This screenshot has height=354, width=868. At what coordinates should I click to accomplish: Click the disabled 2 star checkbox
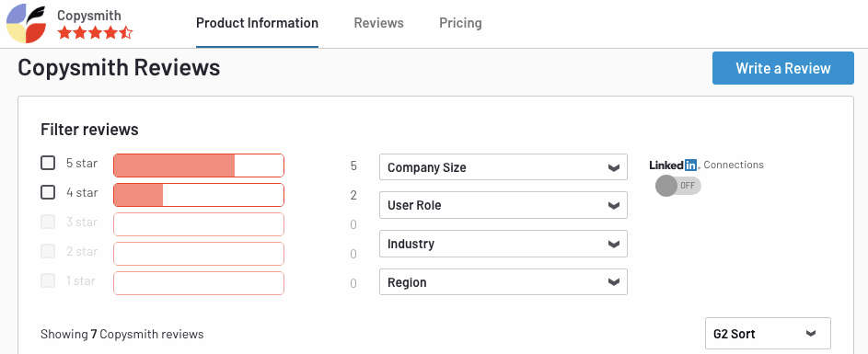click(48, 251)
